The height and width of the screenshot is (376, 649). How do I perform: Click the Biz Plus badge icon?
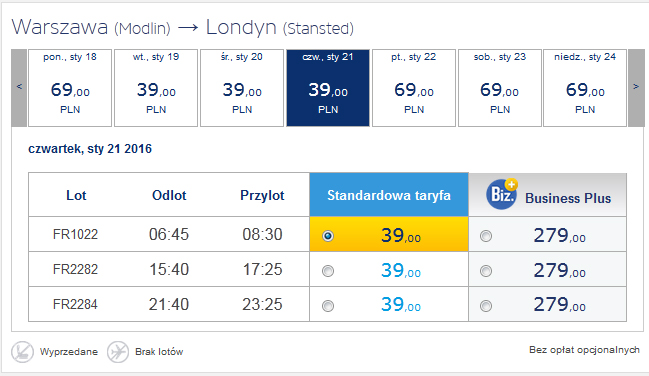pyautogui.click(x=502, y=194)
